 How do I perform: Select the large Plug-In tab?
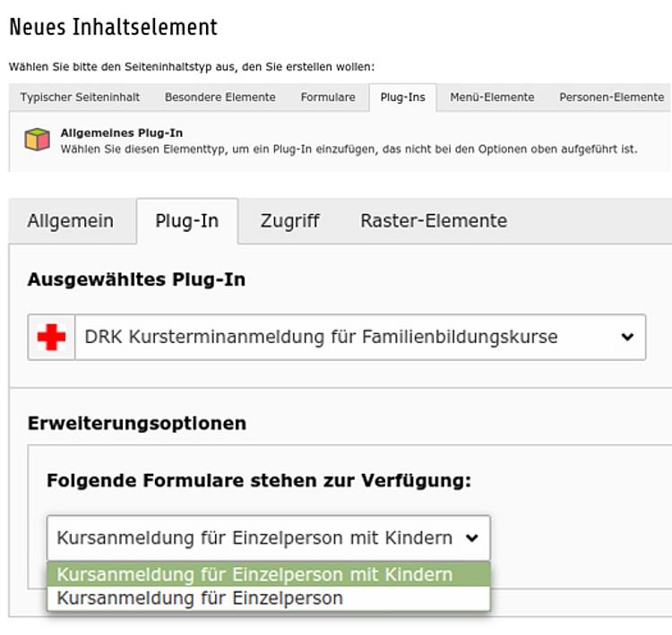click(x=186, y=221)
